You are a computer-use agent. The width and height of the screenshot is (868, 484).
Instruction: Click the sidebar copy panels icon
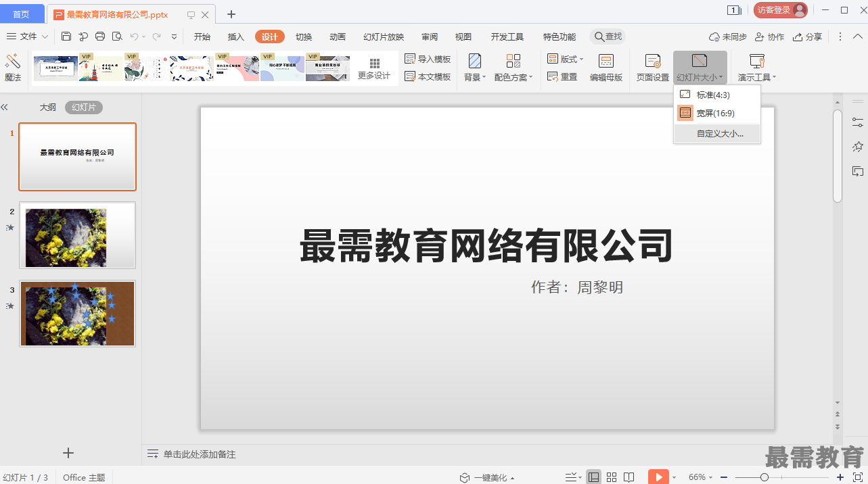[x=858, y=171]
